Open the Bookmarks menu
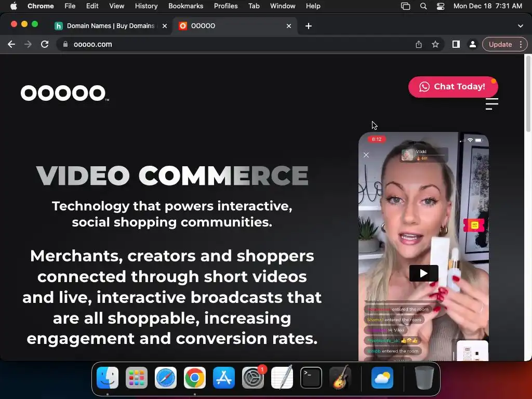 tap(185, 6)
